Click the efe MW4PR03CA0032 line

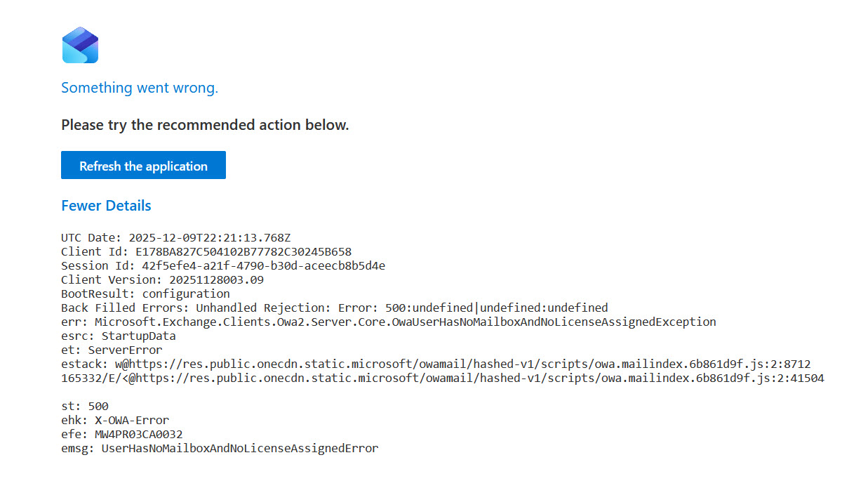122,435
